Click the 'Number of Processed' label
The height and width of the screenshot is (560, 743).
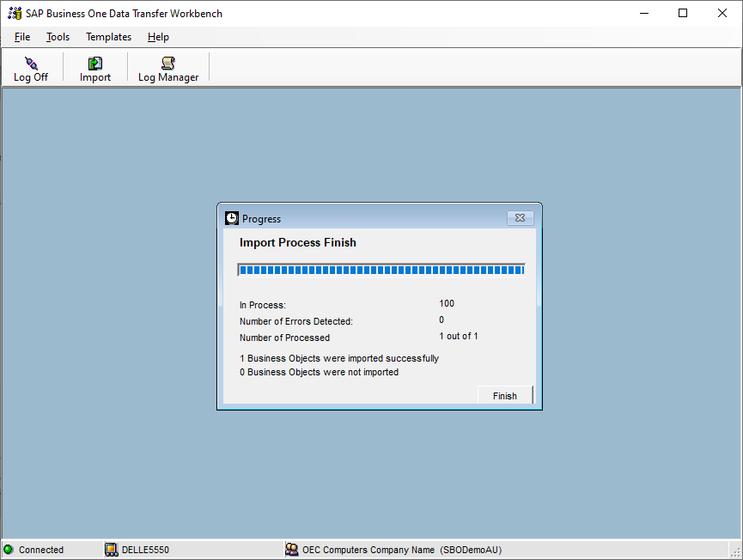click(x=285, y=338)
